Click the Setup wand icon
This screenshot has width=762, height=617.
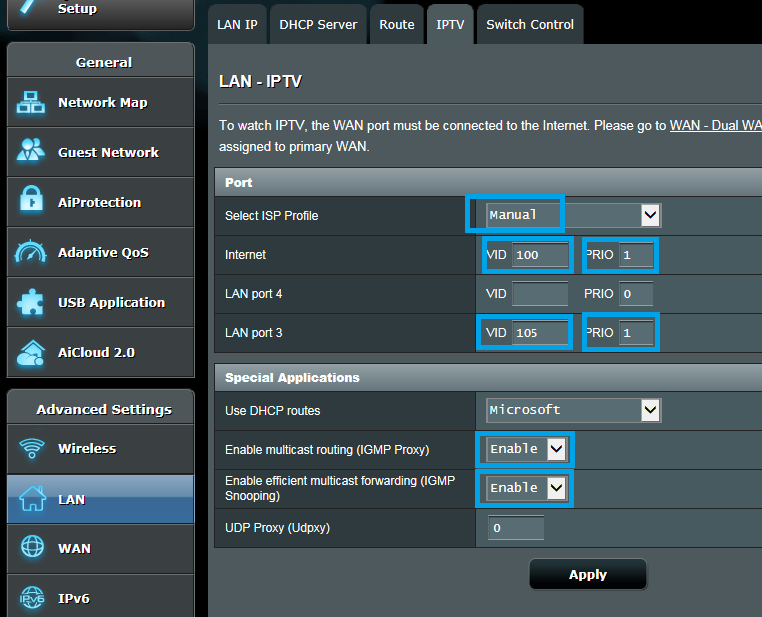click(29, 7)
